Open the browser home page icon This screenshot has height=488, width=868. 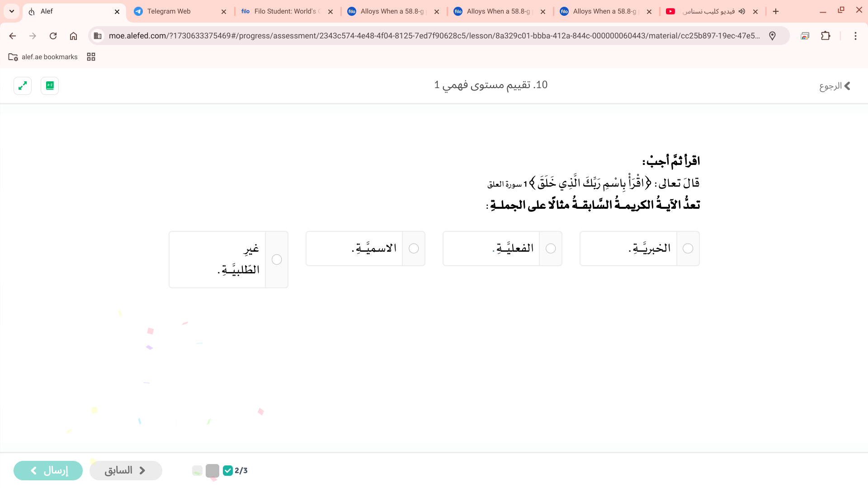(x=73, y=36)
